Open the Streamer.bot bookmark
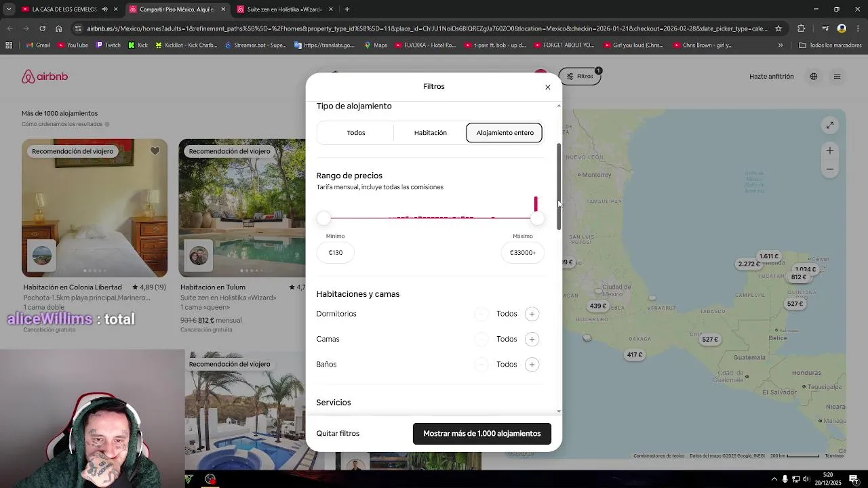The height and width of the screenshot is (488, 868). click(x=255, y=45)
